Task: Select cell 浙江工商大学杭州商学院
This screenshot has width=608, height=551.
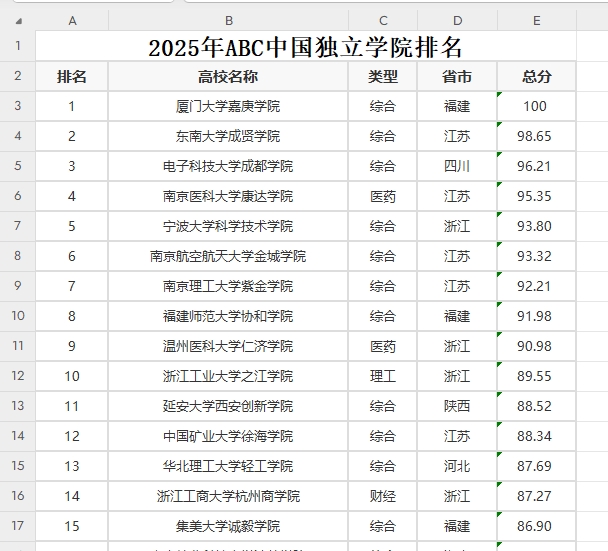Action: (228, 496)
